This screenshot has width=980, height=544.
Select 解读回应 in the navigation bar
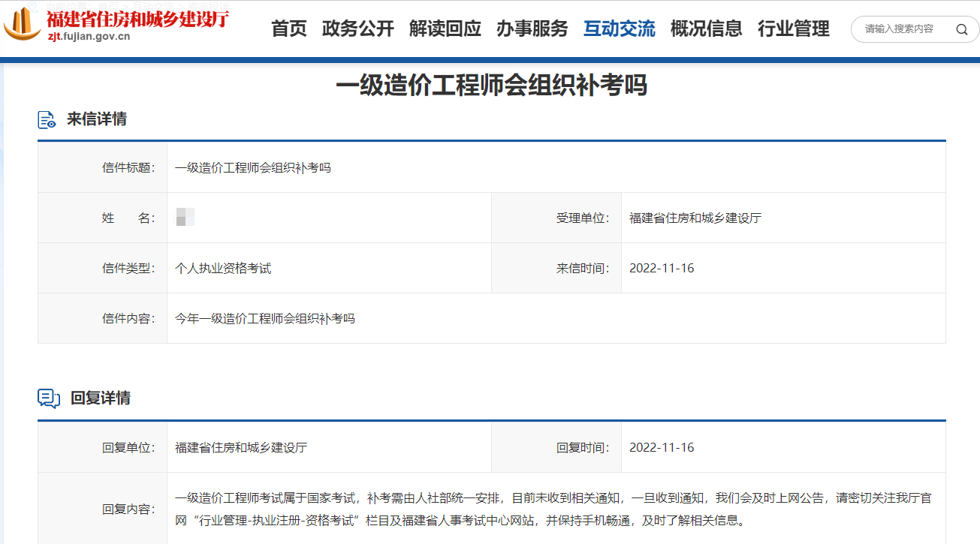[445, 29]
